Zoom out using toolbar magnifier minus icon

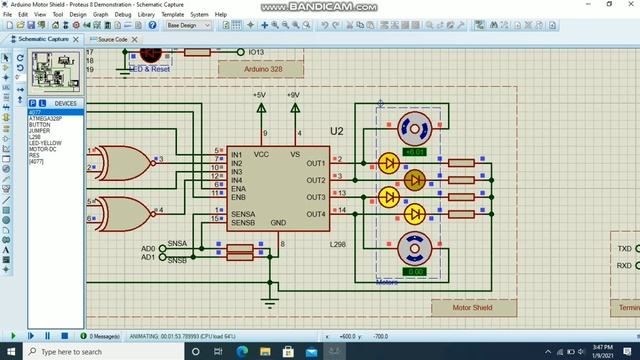pos(285,25)
